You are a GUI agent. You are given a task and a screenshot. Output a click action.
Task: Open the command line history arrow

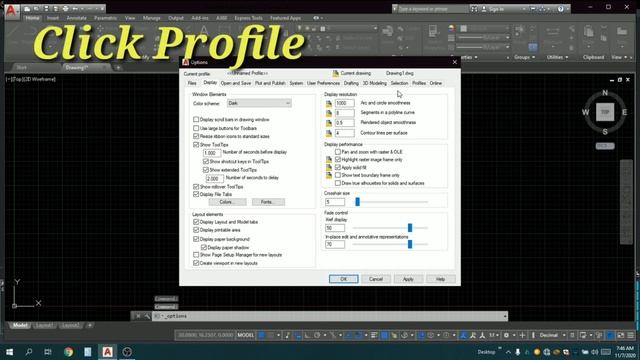click(x=505, y=316)
